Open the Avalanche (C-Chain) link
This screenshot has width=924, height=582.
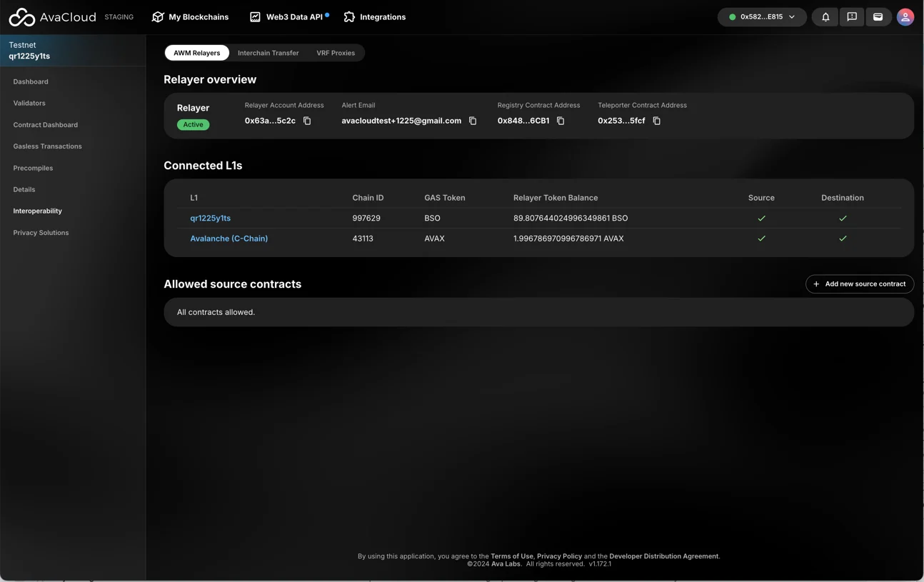(229, 239)
